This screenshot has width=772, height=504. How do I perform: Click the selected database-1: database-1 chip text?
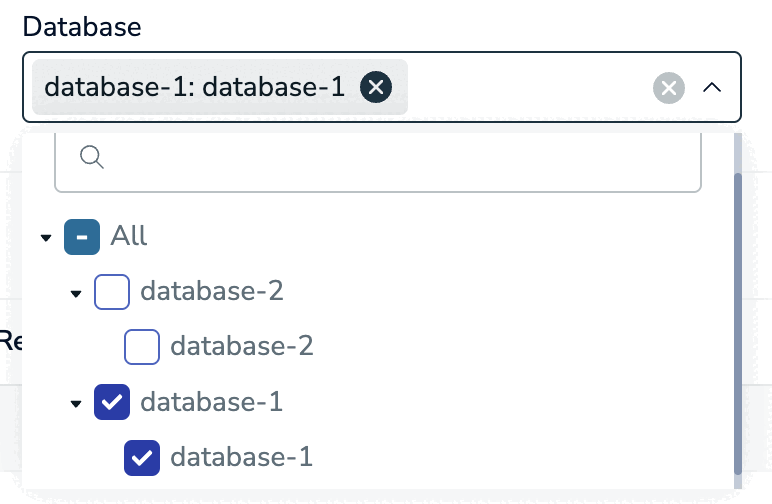(195, 88)
